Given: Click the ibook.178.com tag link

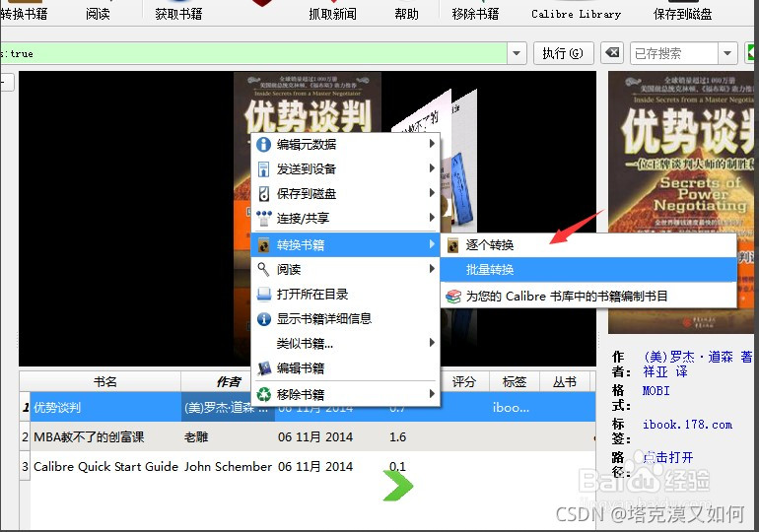Looking at the screenshot, I should (687, 425).
